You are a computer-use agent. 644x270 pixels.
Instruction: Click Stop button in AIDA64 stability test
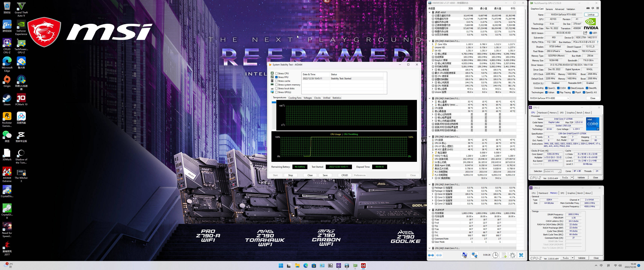tap(290, 175)
